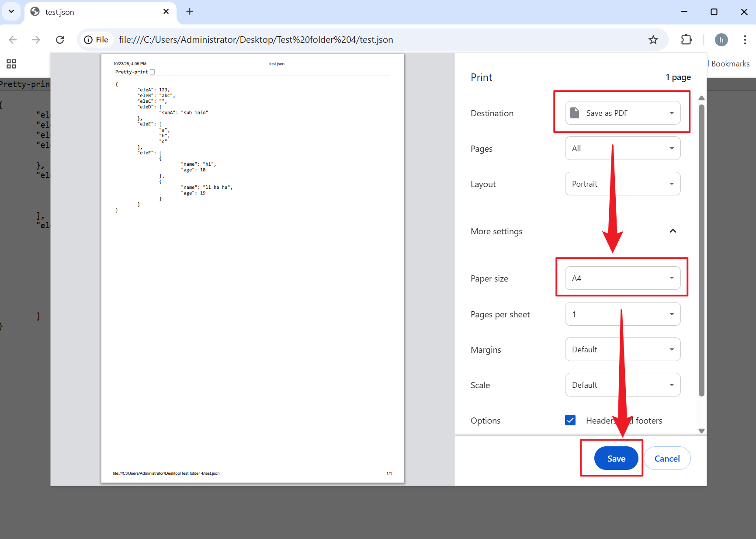This screenshot has width=756, height=539.
Task: Click the bookmark star icon
Action: [x=653, y=40]
